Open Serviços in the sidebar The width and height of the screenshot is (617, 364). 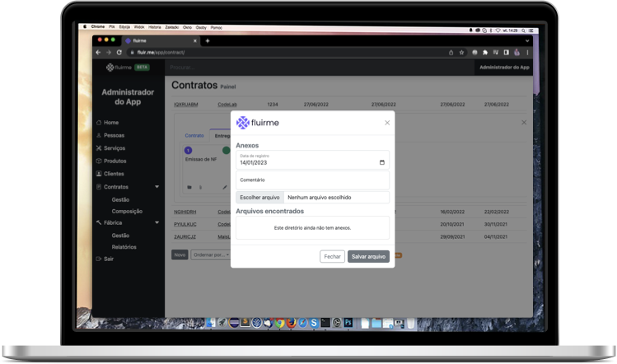(115, 148)
